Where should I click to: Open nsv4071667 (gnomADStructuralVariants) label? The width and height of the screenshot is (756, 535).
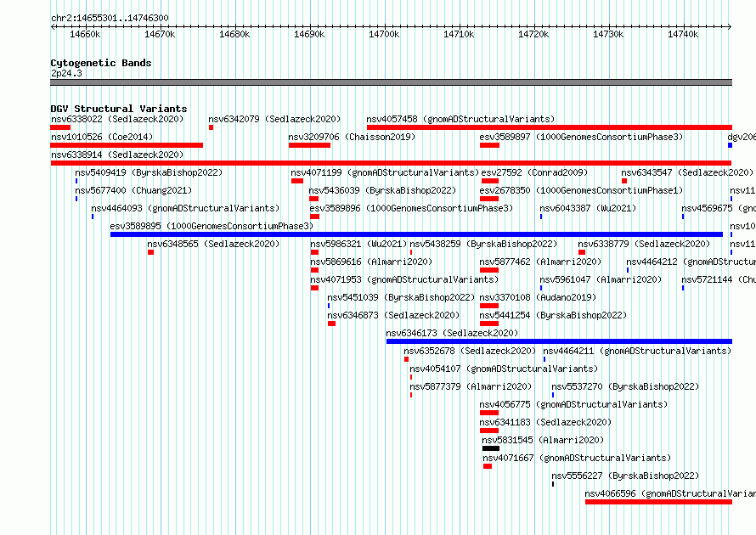[577, 458]
